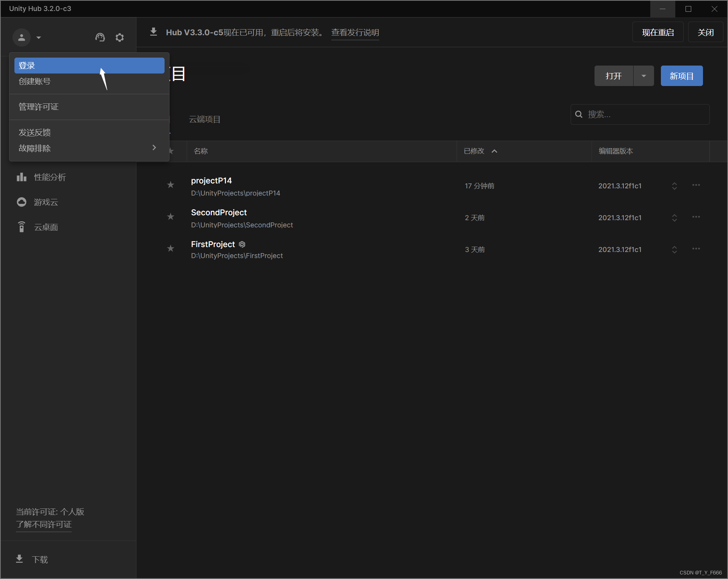728x579 pixels.
Task: Favorite FirstProject with its star
Action: coord(171,249)
